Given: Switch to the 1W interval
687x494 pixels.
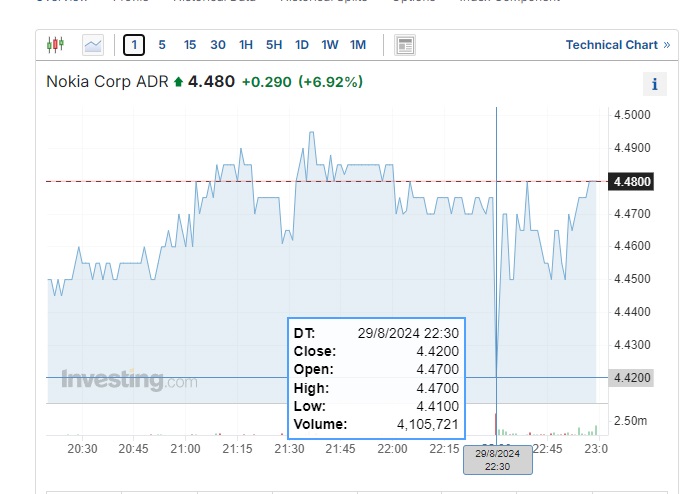Looking at the screenshot, I should click(x=330, y=45).
